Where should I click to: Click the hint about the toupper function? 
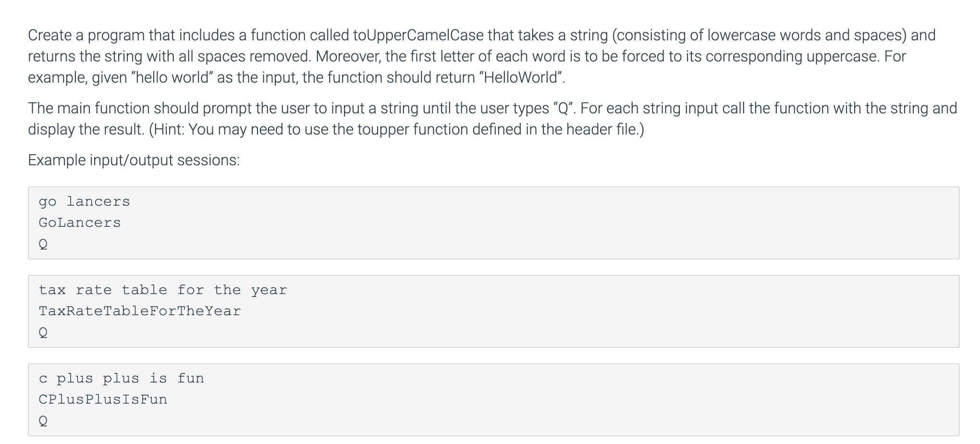click(x=396, y=129)
